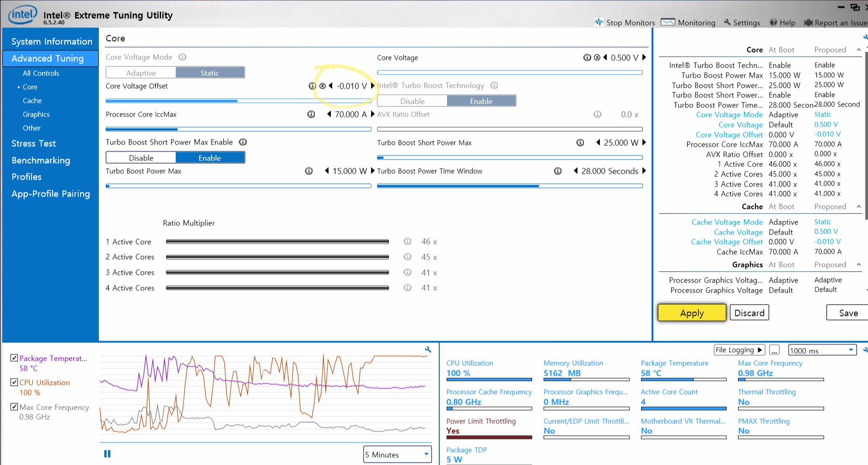Open the File Logging menu arrow
The image size is (868, 465).
click(x=760, y=350)
